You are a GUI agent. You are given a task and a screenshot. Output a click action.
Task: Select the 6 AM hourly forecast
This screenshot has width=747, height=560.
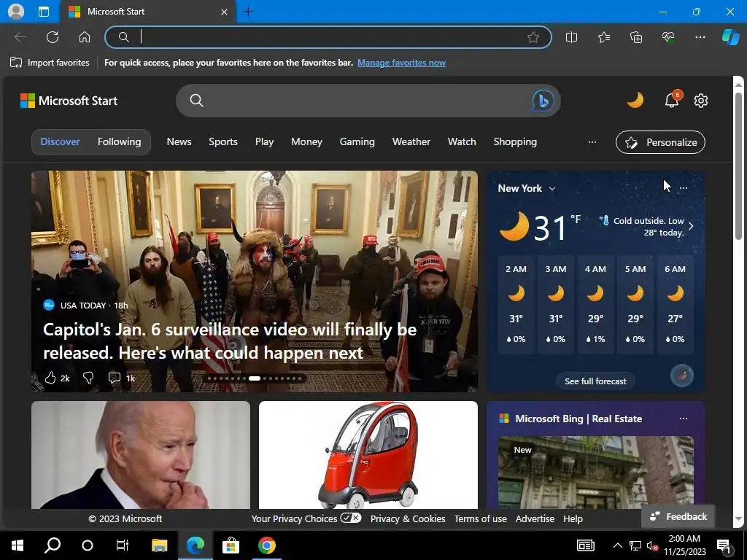(675, 304)
